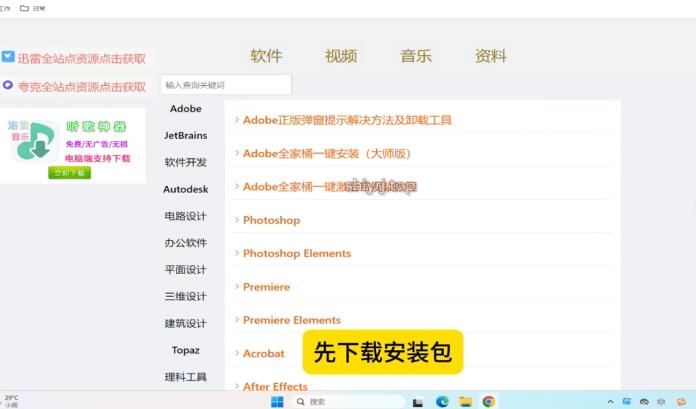Viewport: 696px width, 409px height.
Task: Click the Xunlei icon beside 迅雷全站点资源
Action: (8, 57)
